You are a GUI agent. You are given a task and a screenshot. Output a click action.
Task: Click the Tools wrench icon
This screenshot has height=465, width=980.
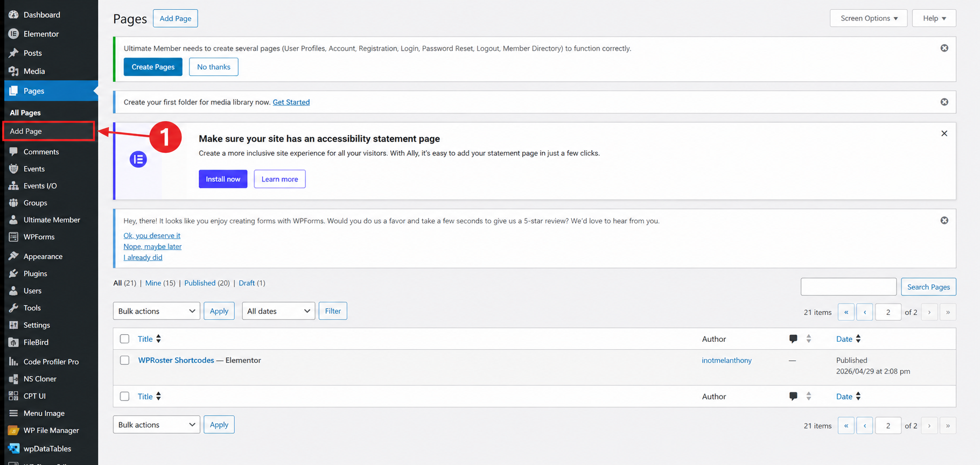click(13, 308)
